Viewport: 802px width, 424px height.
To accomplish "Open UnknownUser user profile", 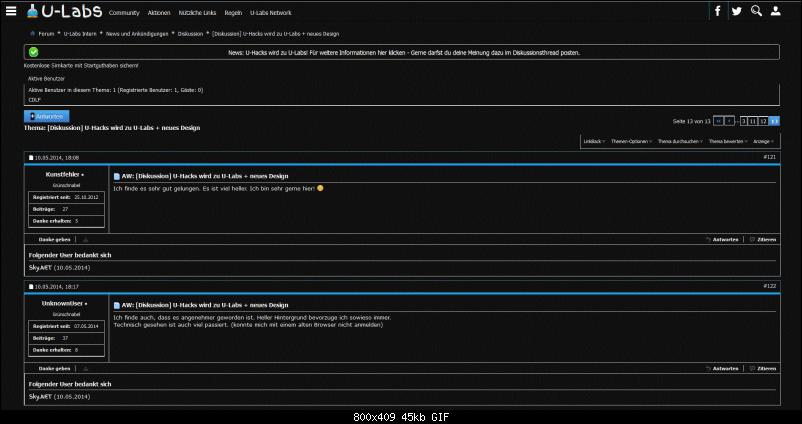I will pos(64,303).
